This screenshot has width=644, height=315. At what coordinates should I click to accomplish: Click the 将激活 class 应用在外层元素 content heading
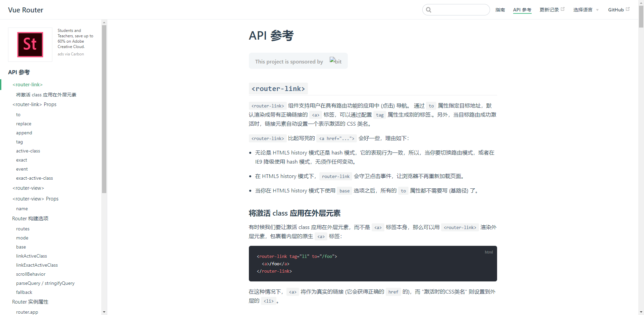point(295,213)
